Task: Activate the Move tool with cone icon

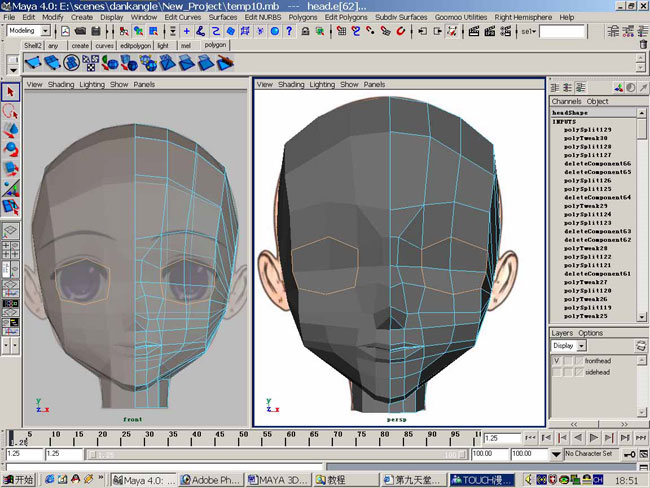Action: pyautogui.click(x=10, y=130)
